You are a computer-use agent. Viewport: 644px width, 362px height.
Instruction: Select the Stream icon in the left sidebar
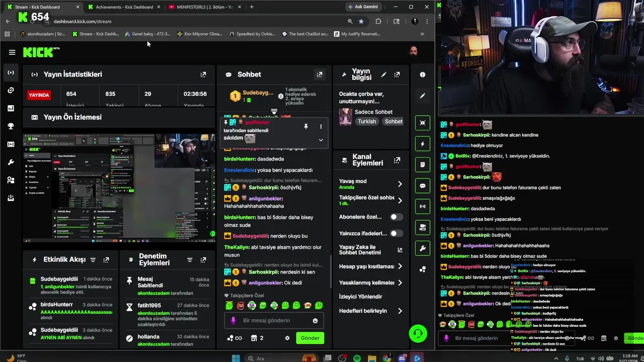coord(11,72)
